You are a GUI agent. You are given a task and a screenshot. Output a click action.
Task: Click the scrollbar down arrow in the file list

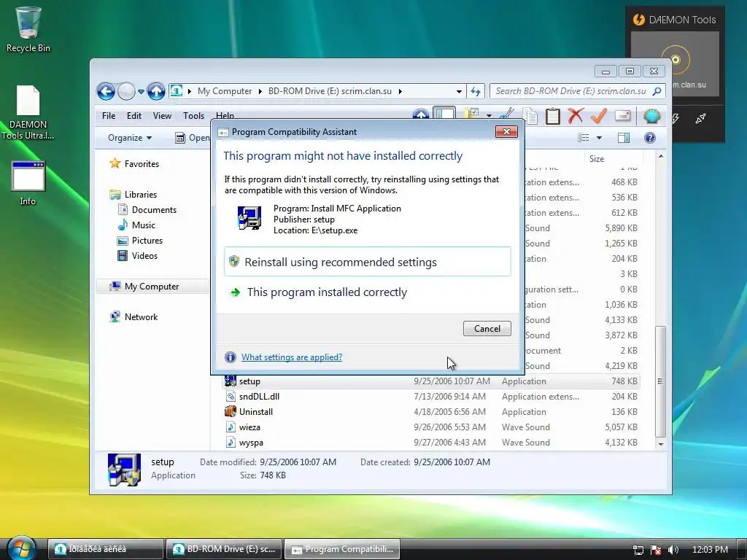click(x=661, y=444)
